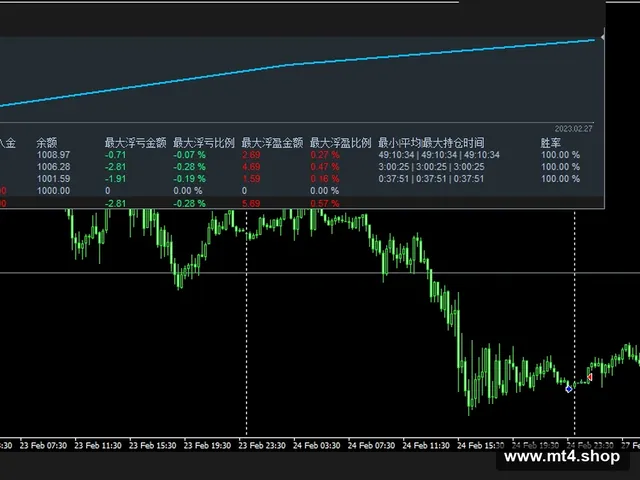Click the 2023.02.27 date on equity curve
Screen dimensions: 640x480
coord(573,129)
